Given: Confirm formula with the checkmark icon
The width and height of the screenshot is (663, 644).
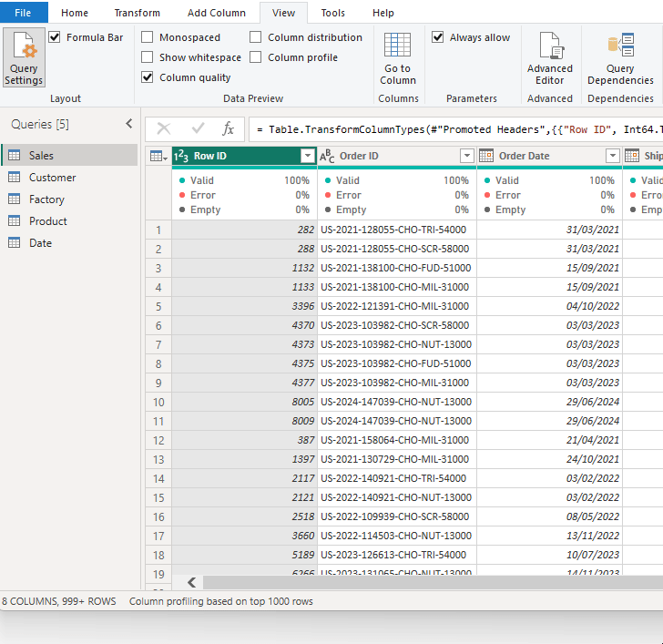Looking at the screenshot, I should click(x=198, y=128).
